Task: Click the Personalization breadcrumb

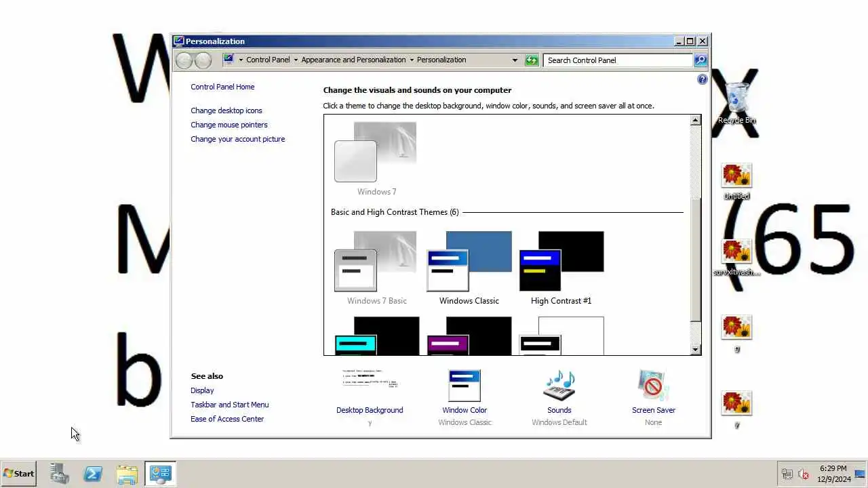Action: pyautogui.click(x=441, y=60)
